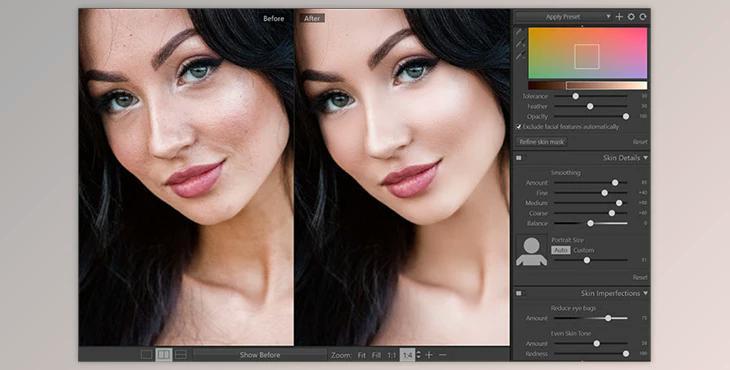The width and height of the screenshot is (730, 370).
Task: Click the After label on preview
Action: click(x=312, y=19)
